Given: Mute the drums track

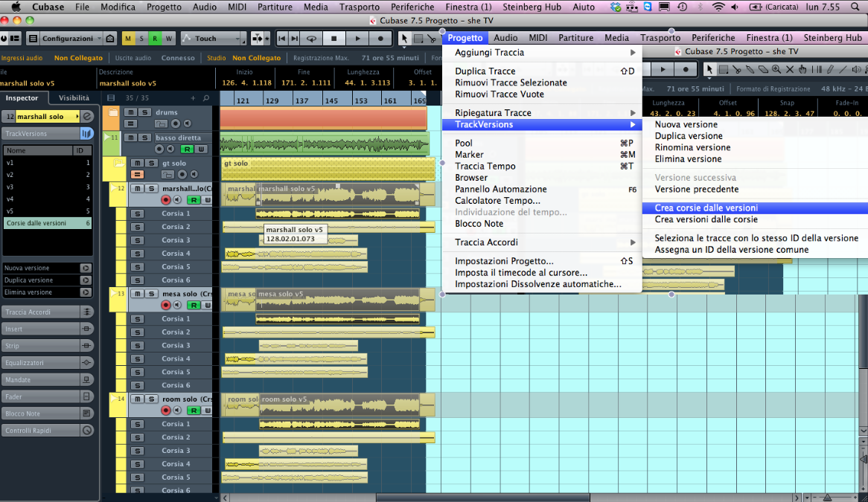Looking at the screenshot, I should 132,112.
